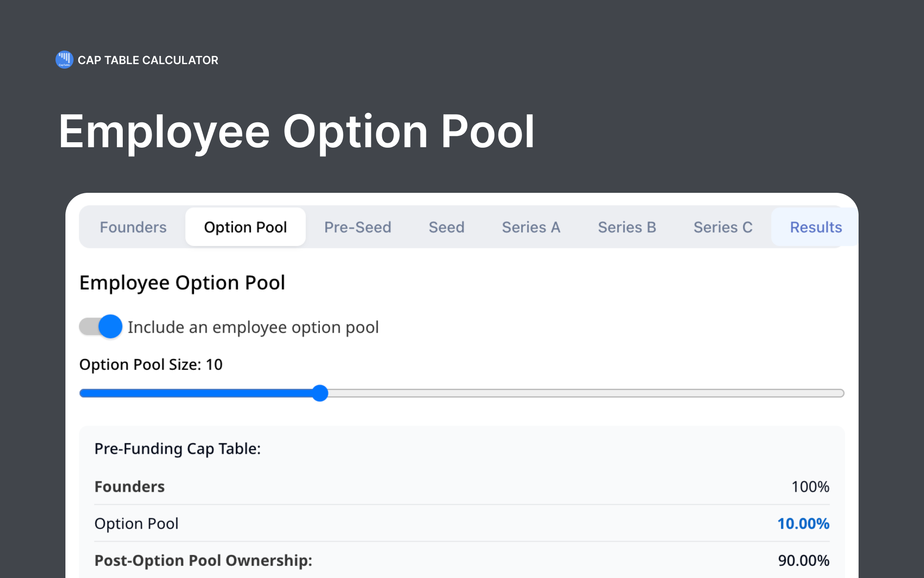Click the Pre-Funding Cap Table label

click(x=178, y=448)
